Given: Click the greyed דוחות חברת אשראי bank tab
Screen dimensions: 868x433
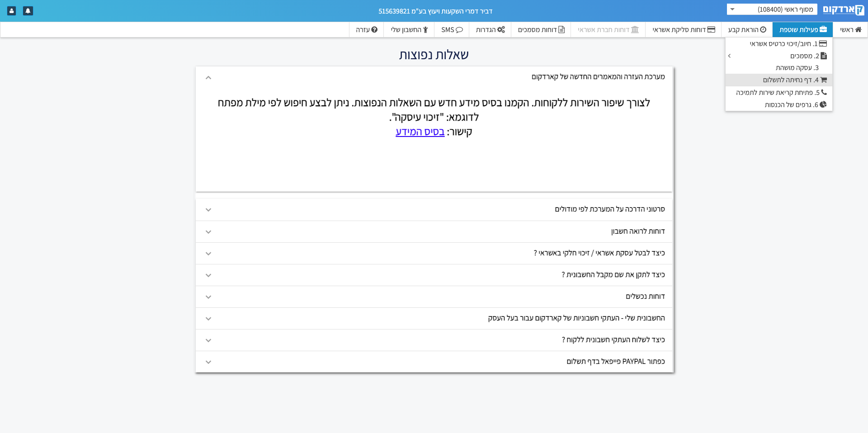Looking at the screenshot, I should click(608, 30).
